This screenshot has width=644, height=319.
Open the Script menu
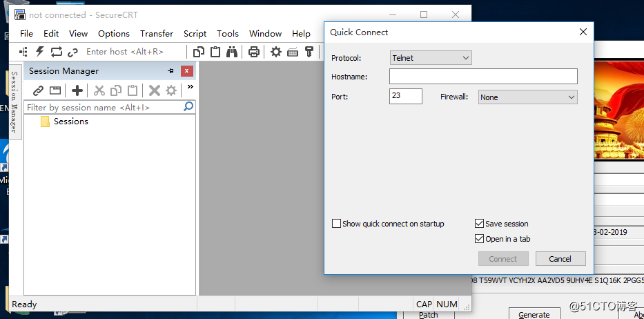tap(195, 34)
